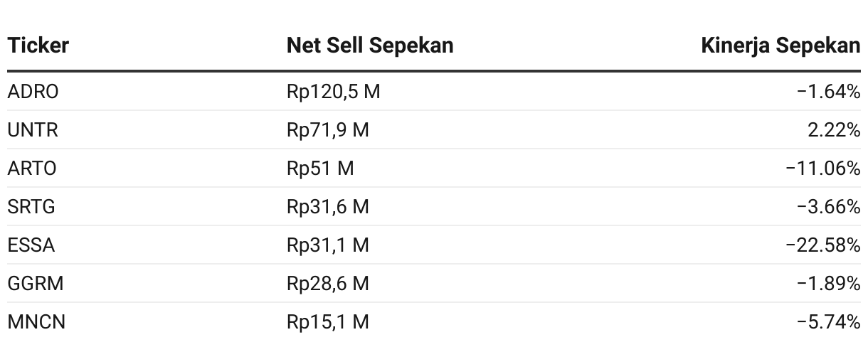Click the Net Sell Sepekan column header
The width and height of the screenshot is (868, 347).
click(x=370, y=46)
